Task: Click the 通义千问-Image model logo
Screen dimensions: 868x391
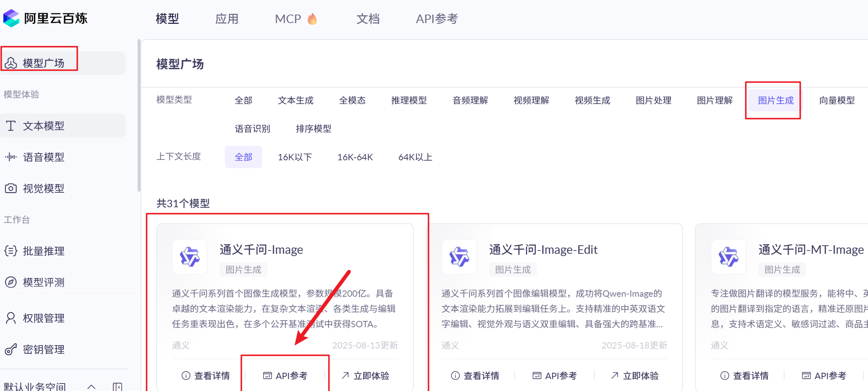Action: point(190,257)
